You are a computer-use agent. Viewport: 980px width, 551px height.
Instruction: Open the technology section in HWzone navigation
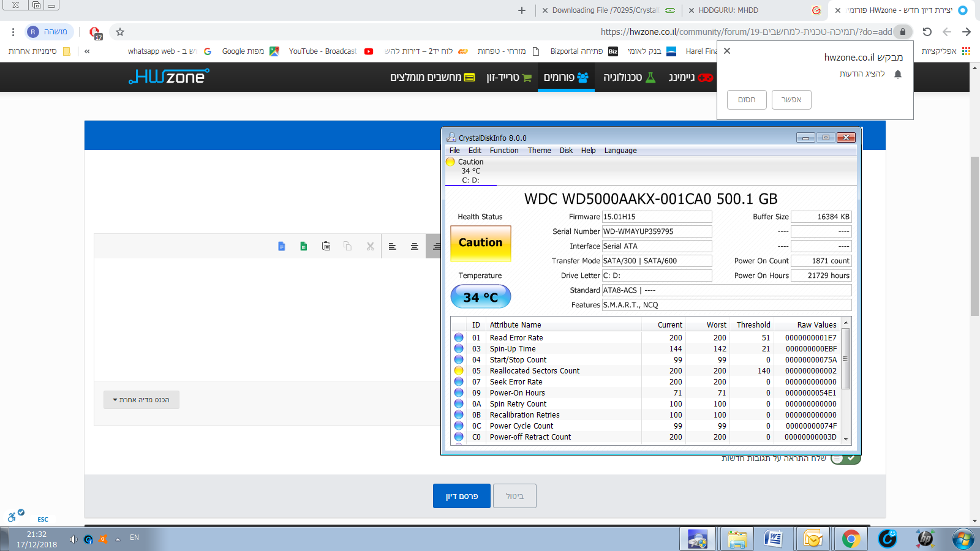point(630,77)
